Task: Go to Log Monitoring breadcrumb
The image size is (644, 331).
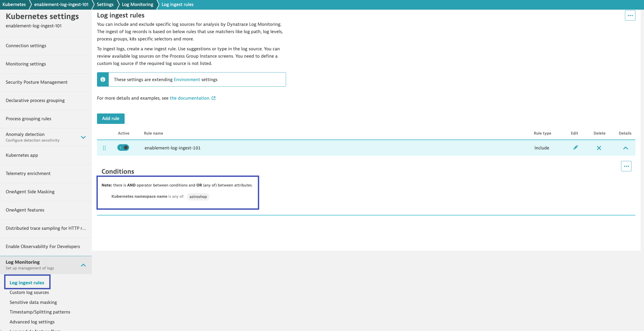Action: (138, 4)
